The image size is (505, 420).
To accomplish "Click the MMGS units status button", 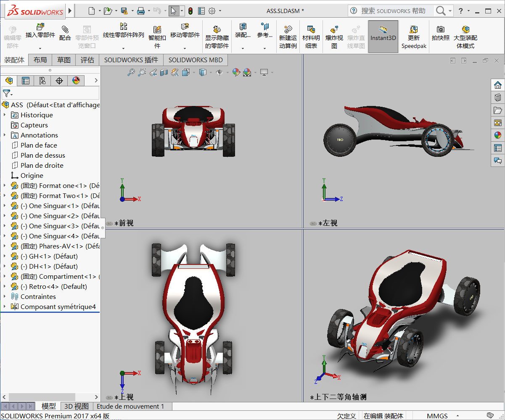I will [x=437, y=416].
